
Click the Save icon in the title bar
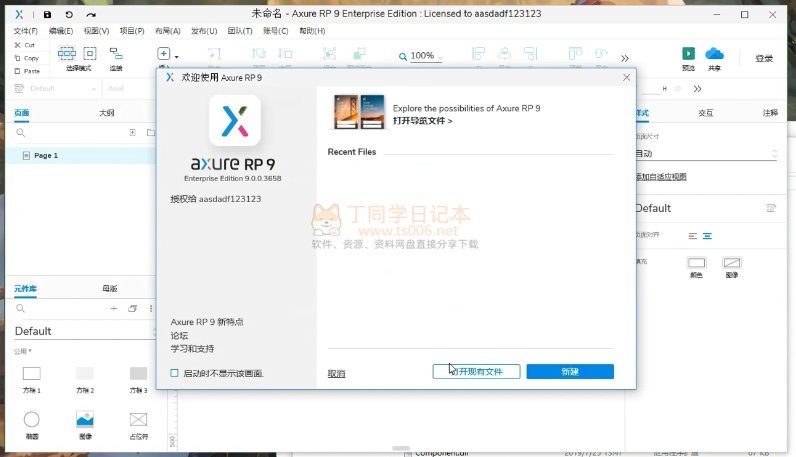pos(47,15)
